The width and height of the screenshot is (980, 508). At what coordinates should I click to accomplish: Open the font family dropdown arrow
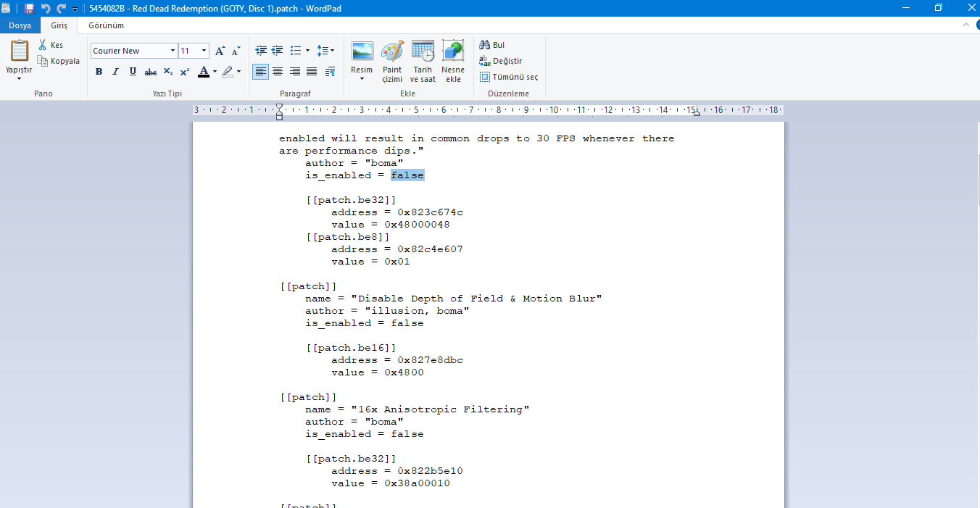pyautogui.click(x=173, y=51)
